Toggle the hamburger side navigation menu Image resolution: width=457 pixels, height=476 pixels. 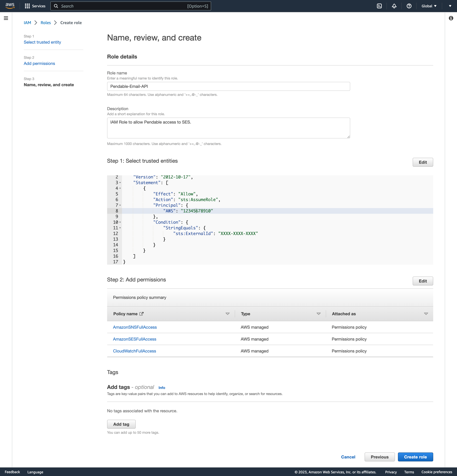click(x=6, y=18)
